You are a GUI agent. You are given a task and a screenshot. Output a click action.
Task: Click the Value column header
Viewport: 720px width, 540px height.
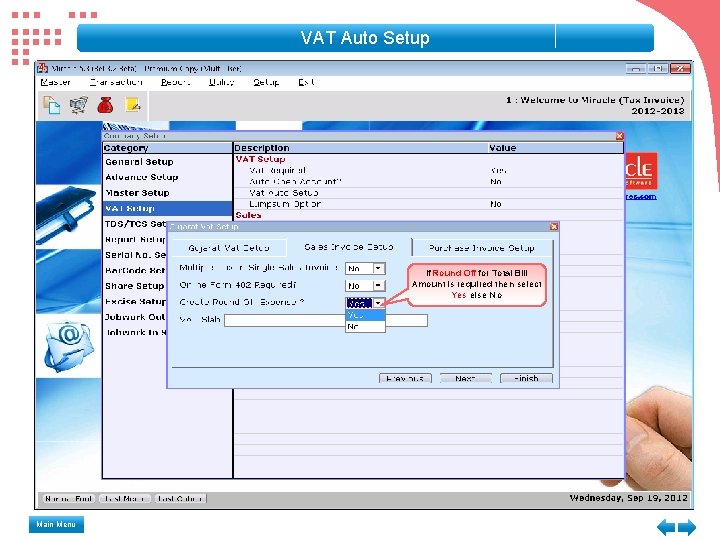pos(555,148)
